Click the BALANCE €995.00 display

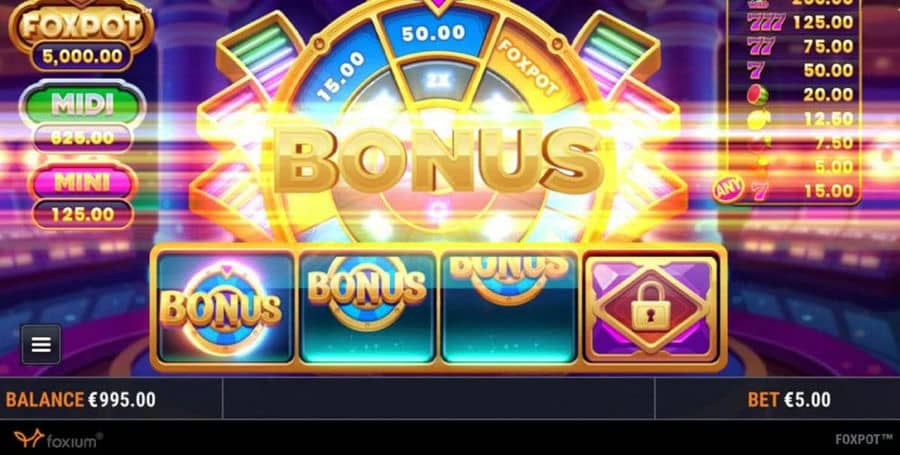(80, 399)
